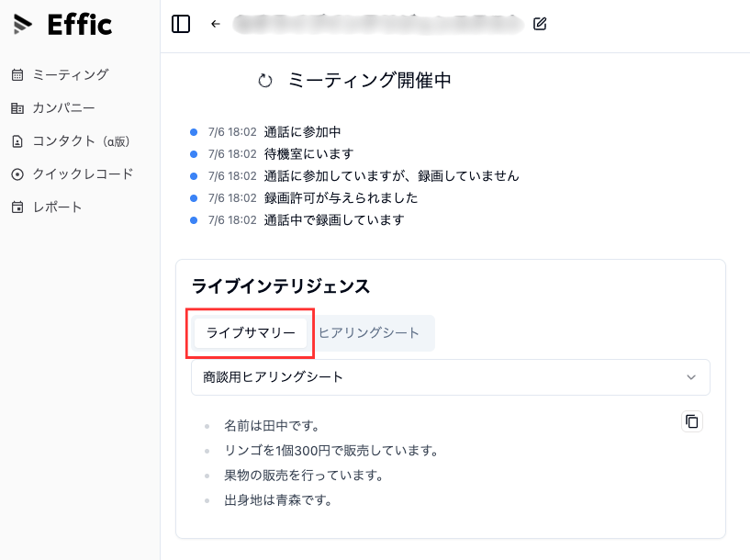Open レポート in the sidebar
Screen dimensions: 750x560
[x=47, y=207]
